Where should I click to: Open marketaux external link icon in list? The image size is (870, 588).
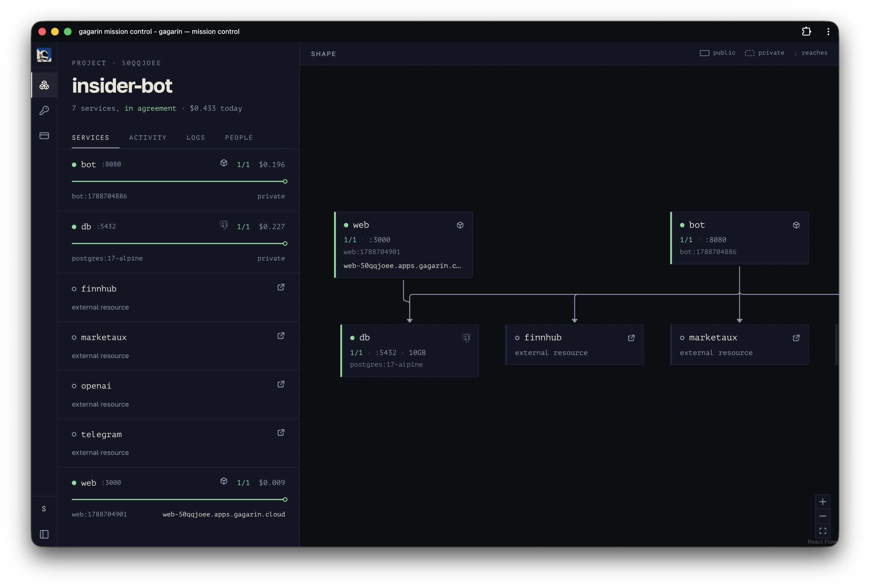point(281,336)
